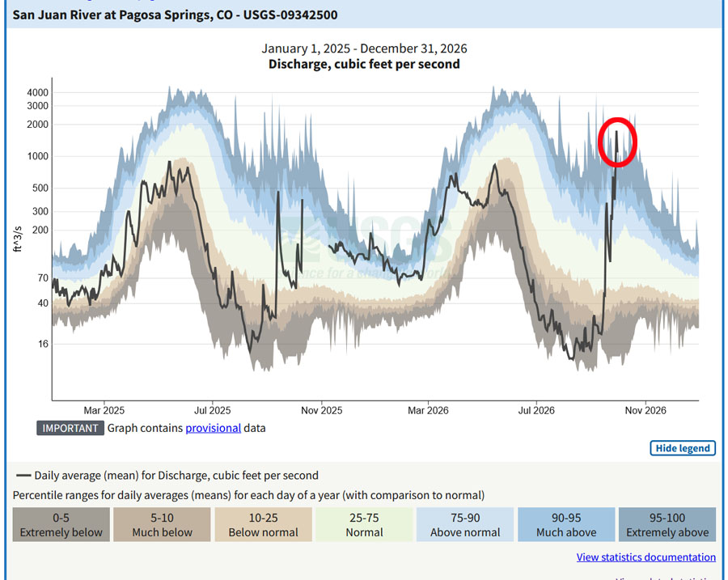Click the Discharge, cubic feet per second heading
This screenshot has width=728, height=580.
(364, 64)
